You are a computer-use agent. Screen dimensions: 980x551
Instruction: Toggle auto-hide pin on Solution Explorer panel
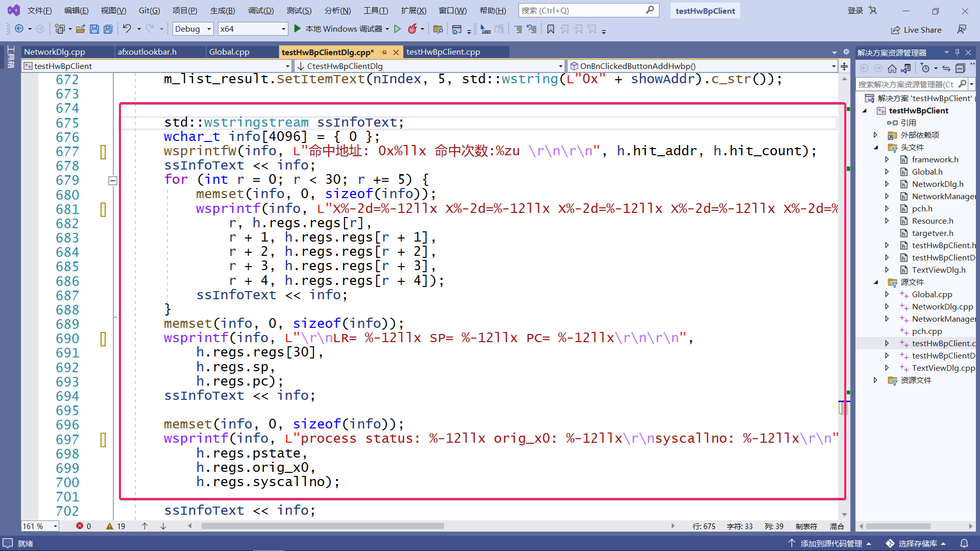coord(957,52)
